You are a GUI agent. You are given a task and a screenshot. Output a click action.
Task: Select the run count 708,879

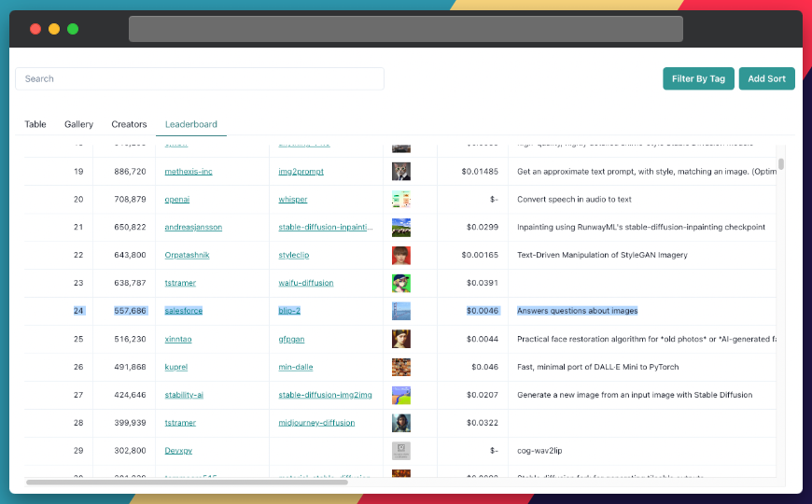pos(130,200)
